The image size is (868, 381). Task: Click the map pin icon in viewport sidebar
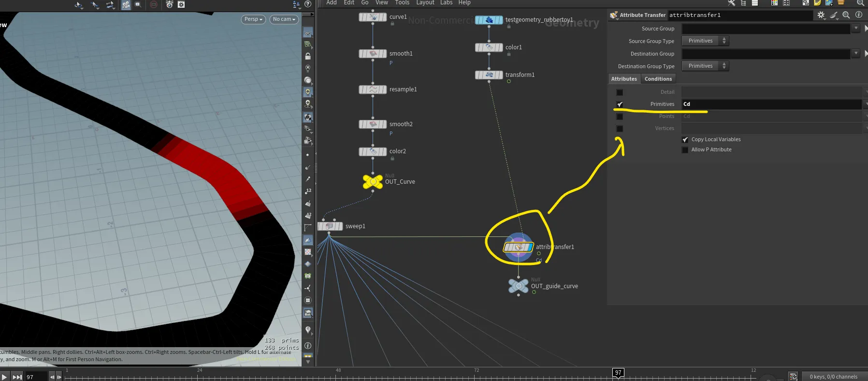coord(308,330)
